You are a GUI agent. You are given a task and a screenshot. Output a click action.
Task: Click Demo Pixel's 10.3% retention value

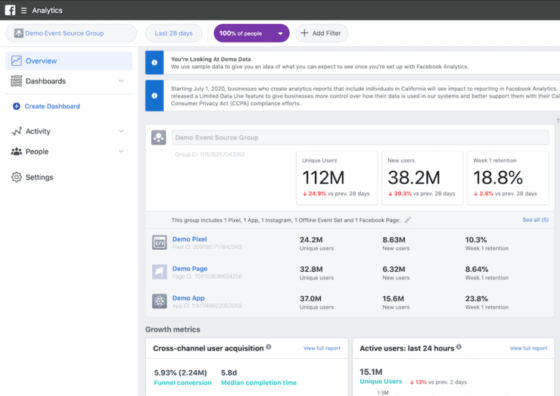(476, 240)
